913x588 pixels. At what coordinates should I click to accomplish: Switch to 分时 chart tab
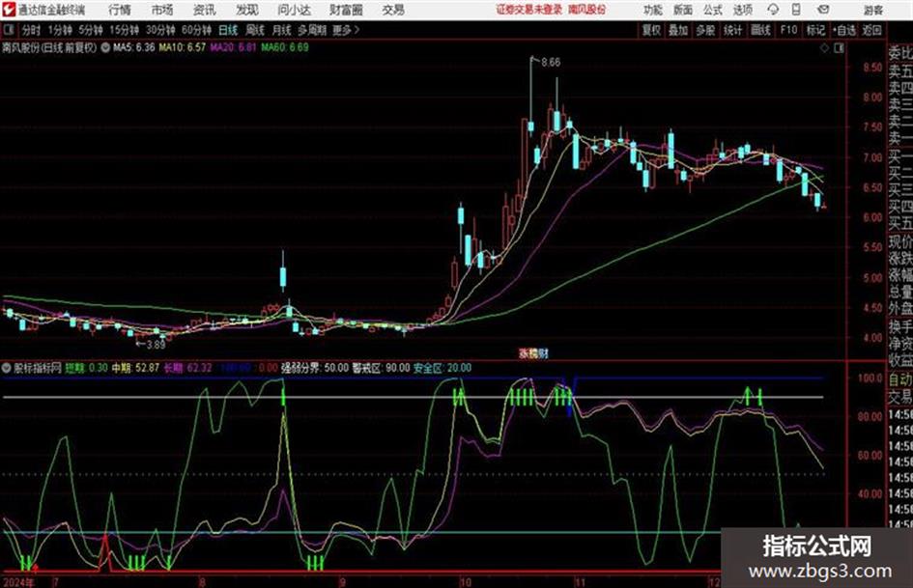31,30
